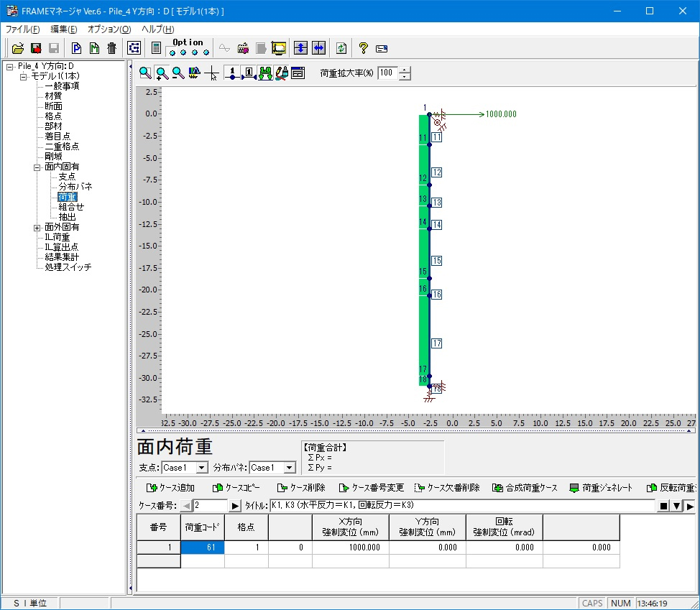Click the yellow question mark help icon
The width and height of the screenshot is (700, 610).
point(364,48)
